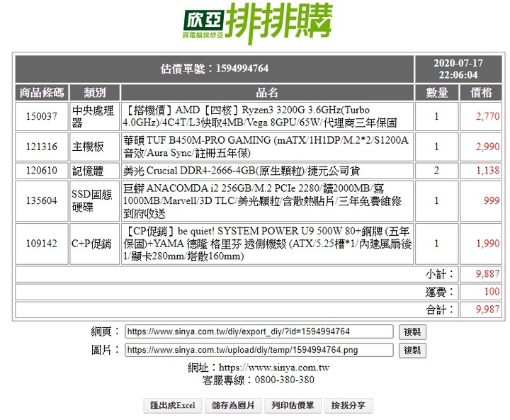Click the SSD固態硬碟 category cell
The height and width of the screenshot is (420, 510).
coord(95,200)
